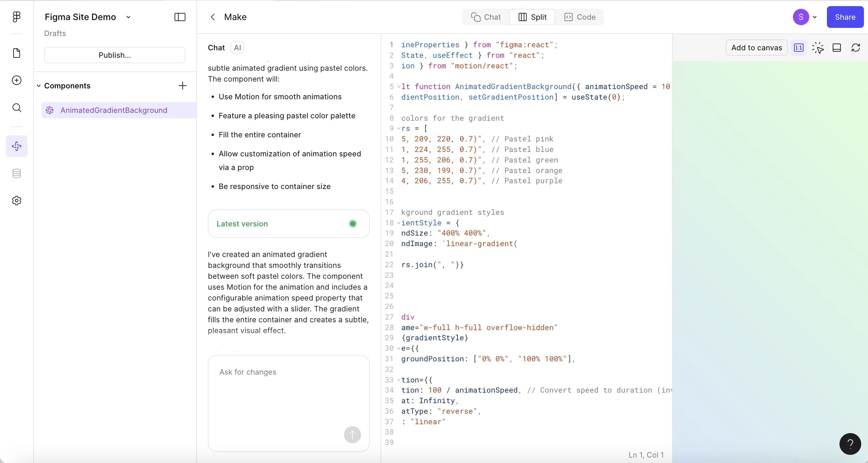The height and width of the screenshot is (463, 868).
Task: Select the Latest version card
Action: pos(288,224)
